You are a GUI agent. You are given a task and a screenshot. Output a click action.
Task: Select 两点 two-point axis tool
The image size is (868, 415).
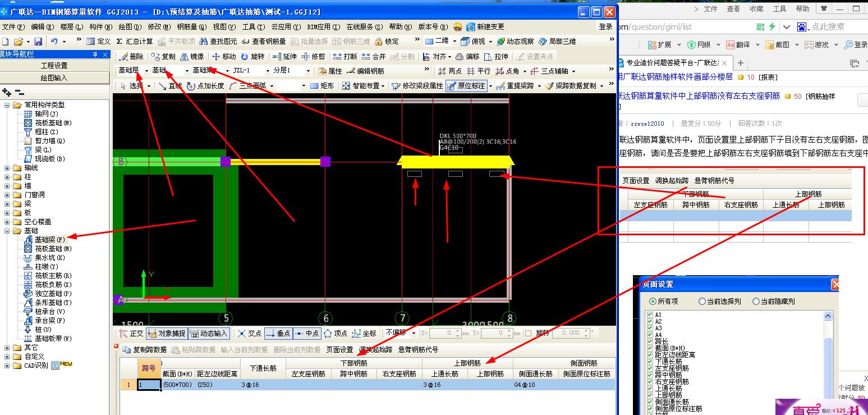click(x=450, y=71)
